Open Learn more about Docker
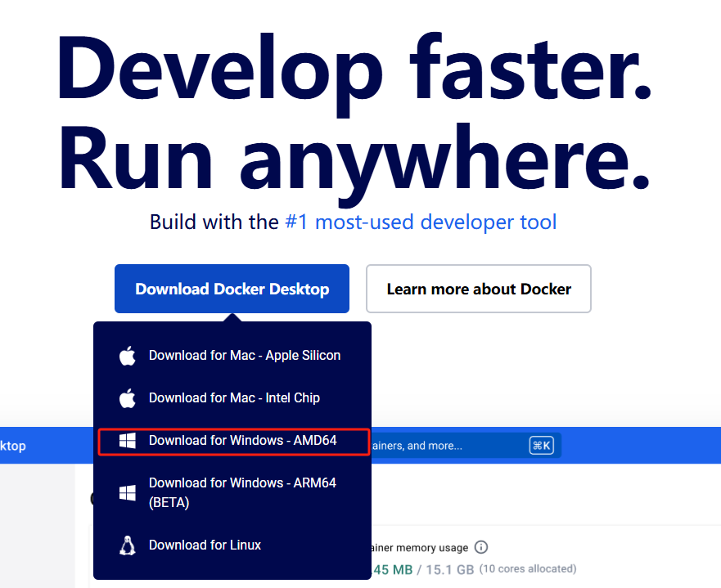This screenshot has width=721, height=588. [x=479, y=289]
